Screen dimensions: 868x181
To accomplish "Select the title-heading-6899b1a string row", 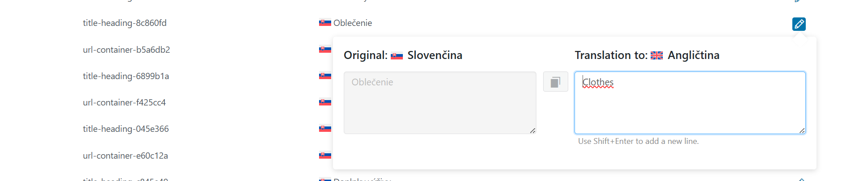I will (x=126, y=76).
